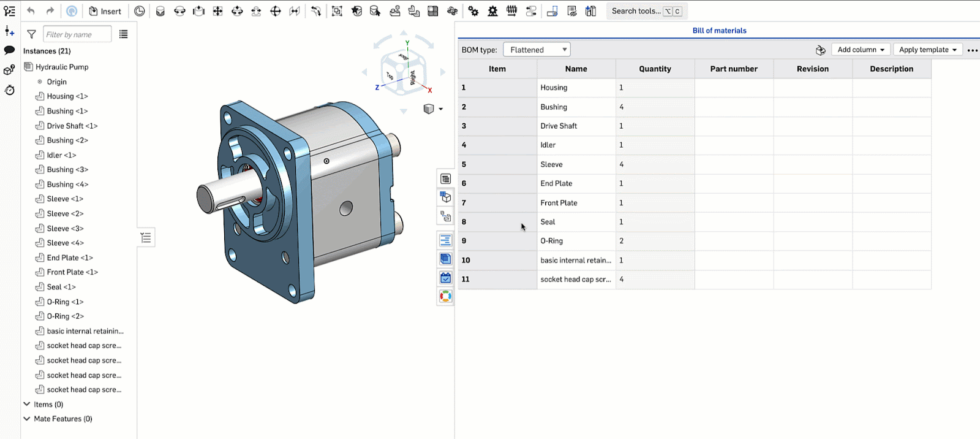This screenshot has height=439, width=980.
Task: Select Drive Shaft <1> in instance tree
Action: click(72, 126)
